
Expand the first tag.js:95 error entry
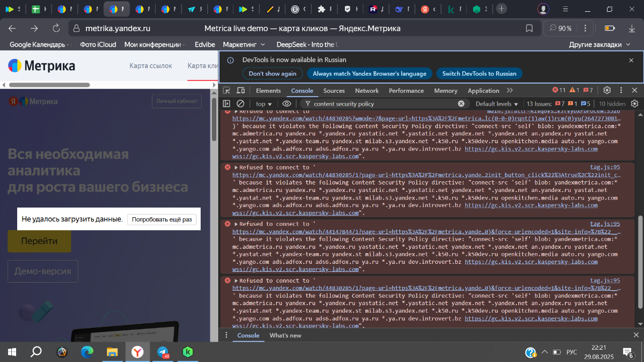(x=236, y=167)
